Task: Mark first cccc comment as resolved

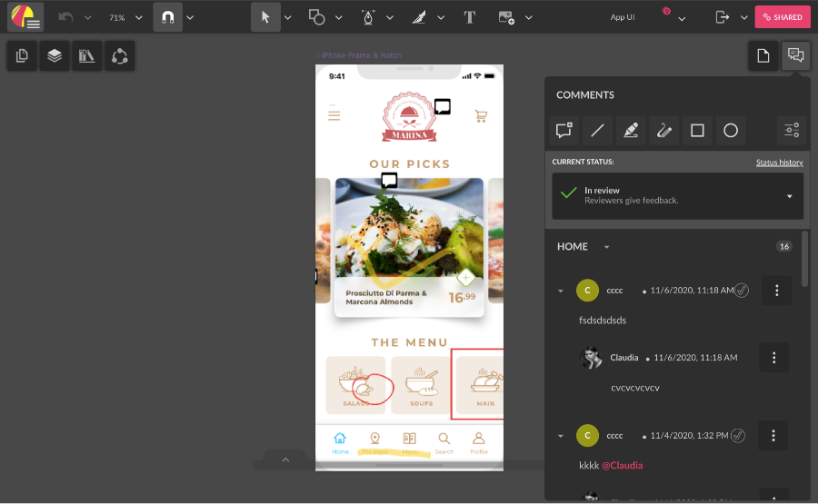Action: [742, 291]
